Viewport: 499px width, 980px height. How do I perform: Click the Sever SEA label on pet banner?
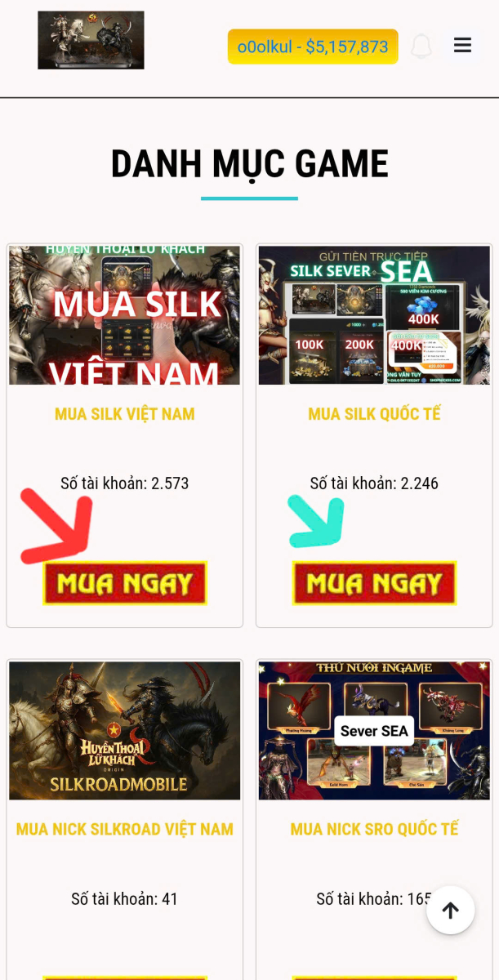point(374,731)
